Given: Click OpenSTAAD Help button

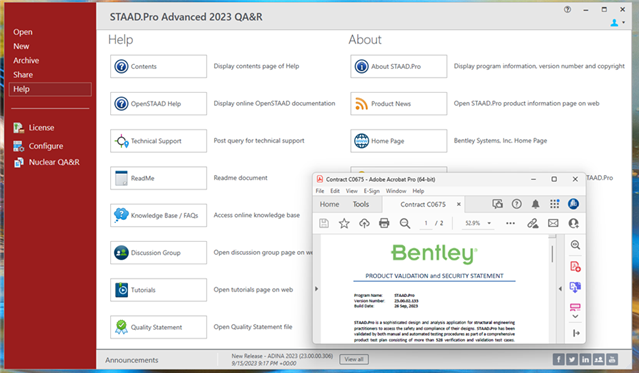Looking at the screenshot, I should coord(158,104).
